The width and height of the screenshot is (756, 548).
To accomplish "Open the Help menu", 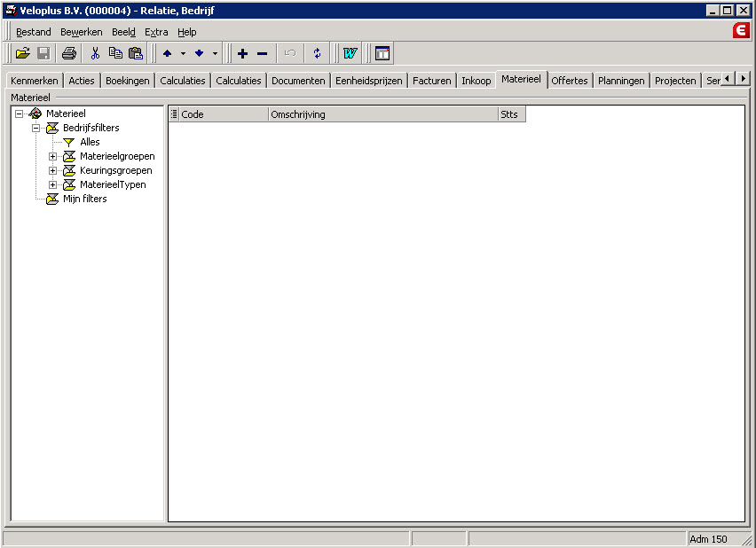I will point(186,32).
